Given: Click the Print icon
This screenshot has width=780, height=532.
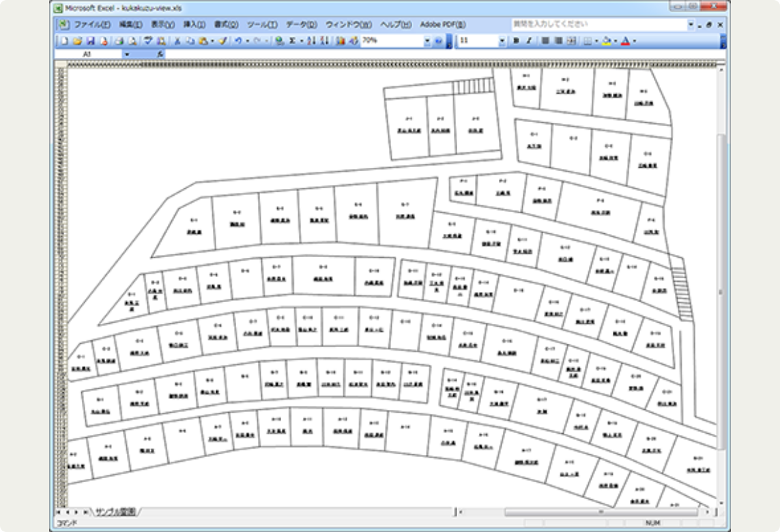Looking at the screenshot, I should click(x=118, y=41).
